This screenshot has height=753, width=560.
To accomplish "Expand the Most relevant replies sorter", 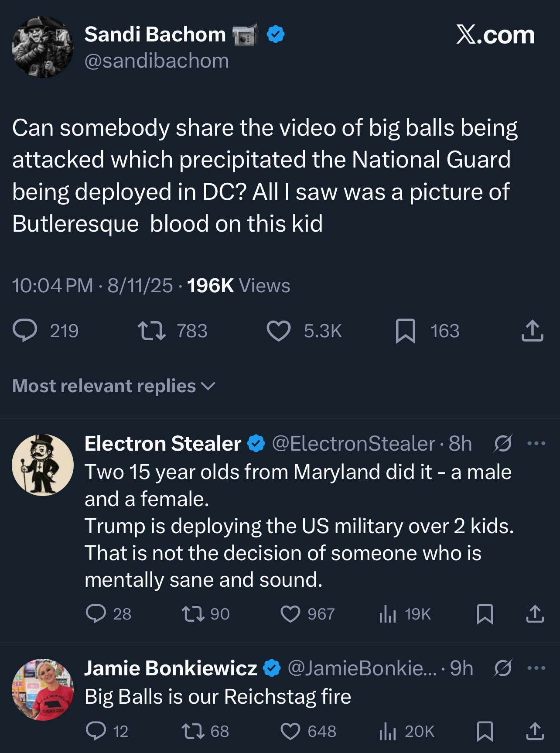I will click(114, 386).
